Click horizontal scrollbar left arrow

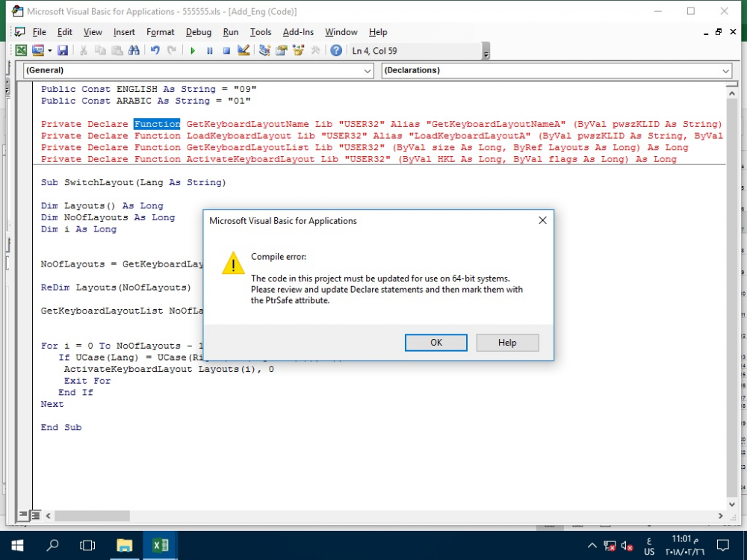pos(48,515)
